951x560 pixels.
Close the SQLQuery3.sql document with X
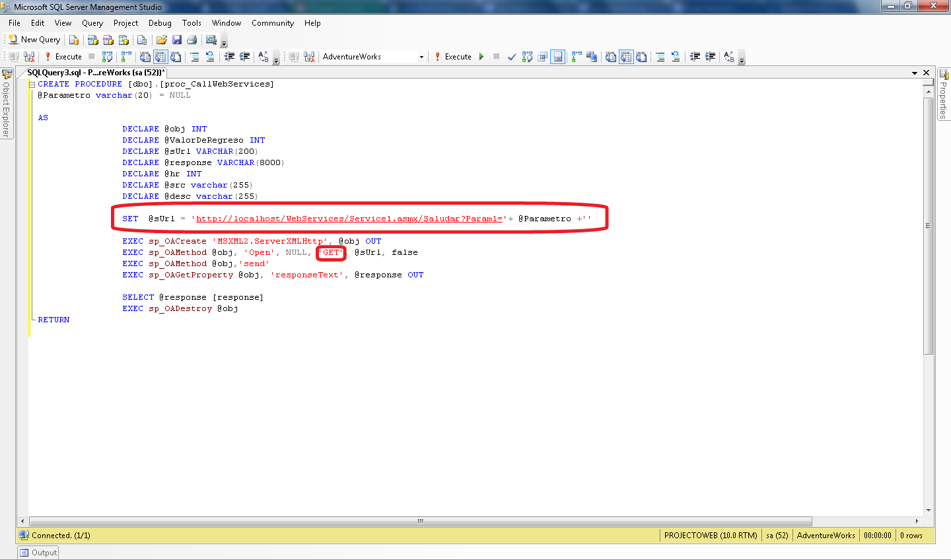pyautogui.click(x=927, y=73)
